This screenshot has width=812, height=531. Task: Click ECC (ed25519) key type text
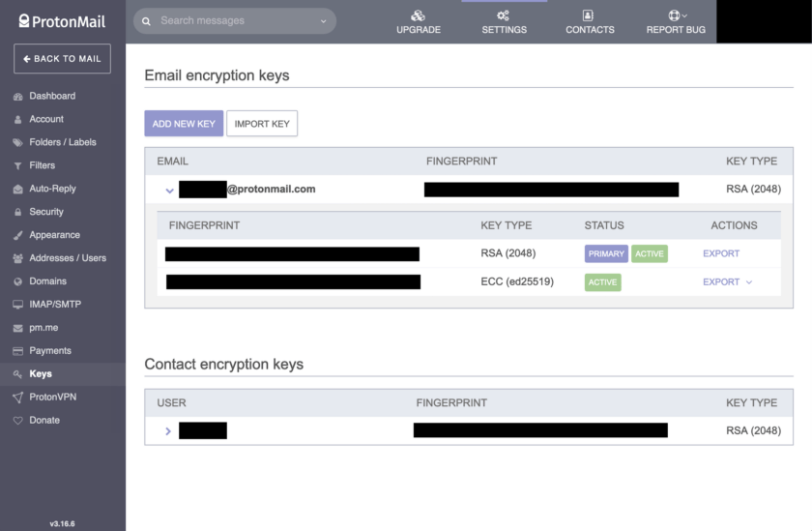pyautogui.click(x=517, y=281)
